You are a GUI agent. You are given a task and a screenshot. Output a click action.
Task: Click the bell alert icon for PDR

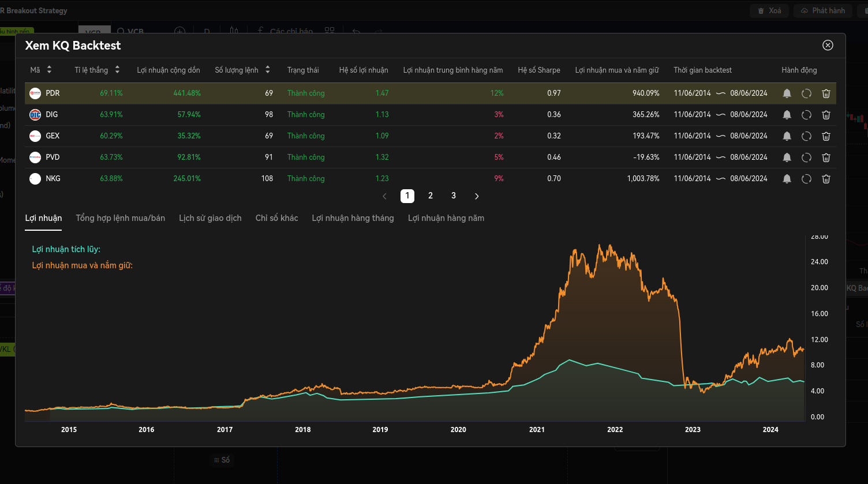pyautogui.click(x=787, y=93)
